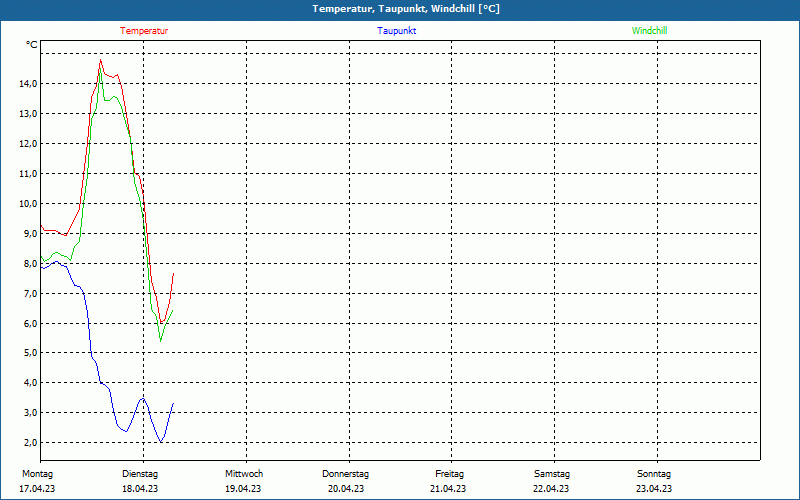Click the 10,0 y-axis value
Image resolution: width=800 pixels, height=500 pixels.
point(28,204)
